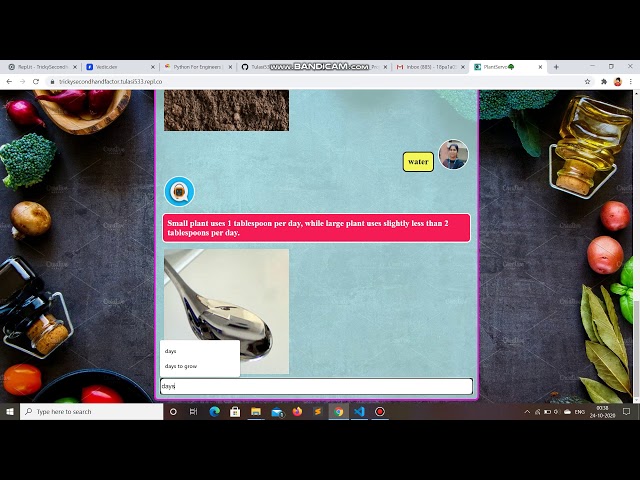Open Sublime Text from taskbar

click(318, 411)
